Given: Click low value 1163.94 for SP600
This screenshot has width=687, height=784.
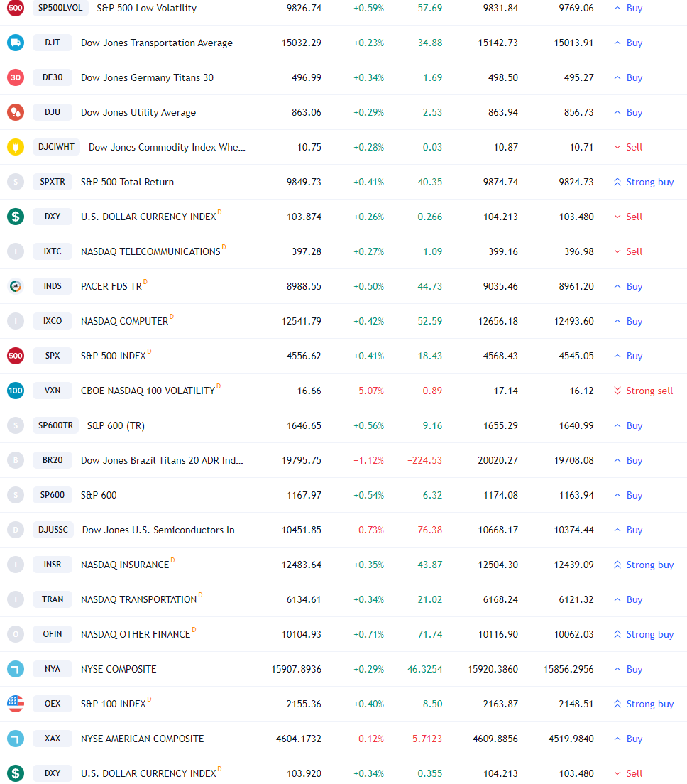Looking at the screenshot, I should tap(576, 495).
